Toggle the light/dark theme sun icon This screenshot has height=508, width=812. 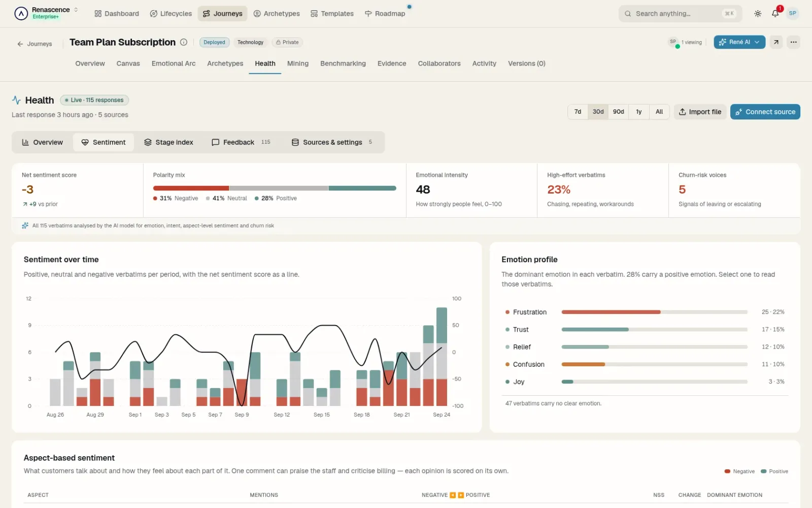(758, 14)
